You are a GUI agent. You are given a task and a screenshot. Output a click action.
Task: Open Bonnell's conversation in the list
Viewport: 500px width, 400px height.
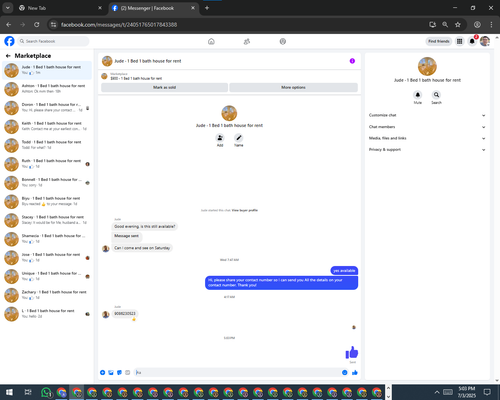47,182
